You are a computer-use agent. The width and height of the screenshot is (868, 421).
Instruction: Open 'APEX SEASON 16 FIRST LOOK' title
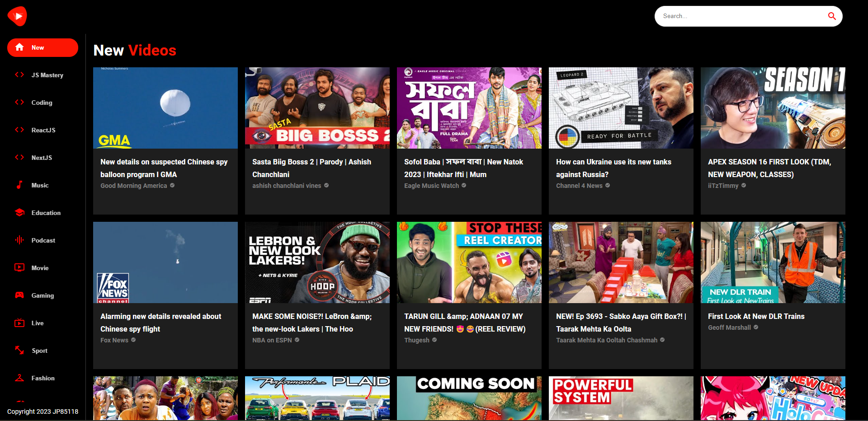point(769,168)
